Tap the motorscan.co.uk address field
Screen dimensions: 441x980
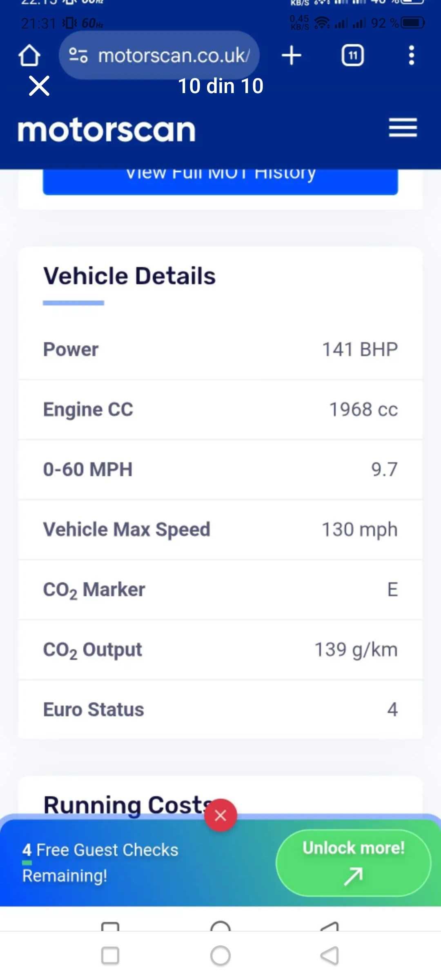(159, 55)
